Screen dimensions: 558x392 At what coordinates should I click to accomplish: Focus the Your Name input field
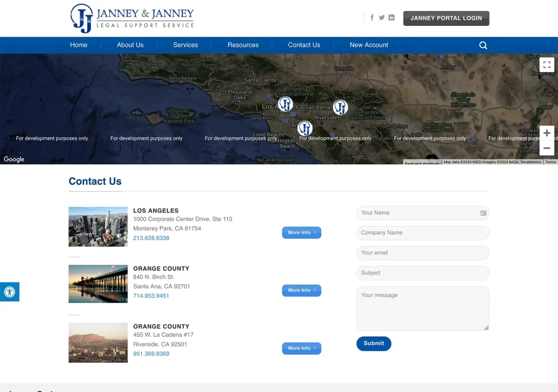[423, 213]
